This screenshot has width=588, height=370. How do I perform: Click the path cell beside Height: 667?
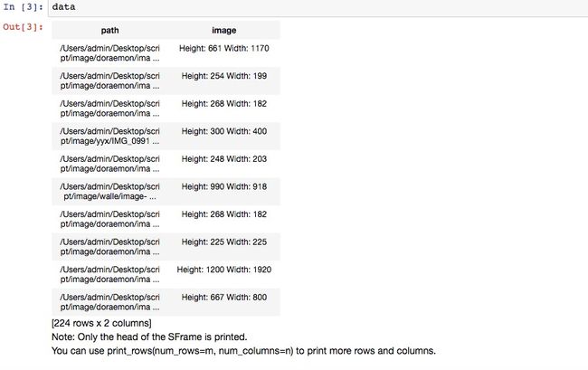click(109, 302)
